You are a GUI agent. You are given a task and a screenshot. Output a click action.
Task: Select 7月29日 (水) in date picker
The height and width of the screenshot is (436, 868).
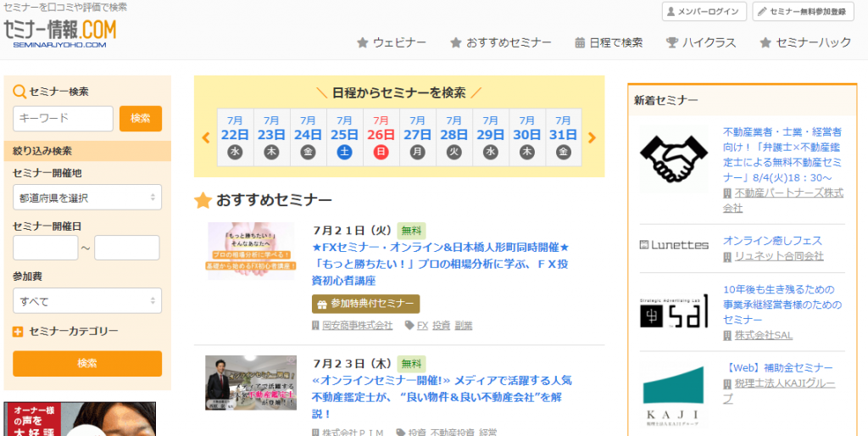pos(491,137)
